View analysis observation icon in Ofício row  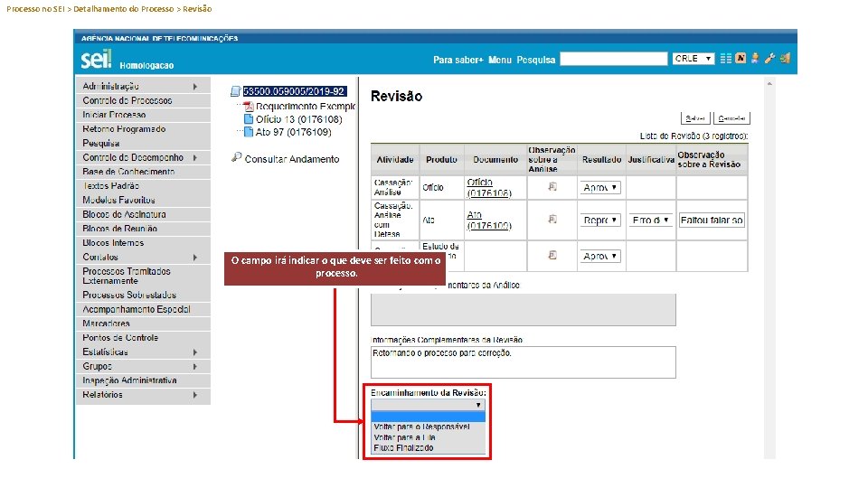coord(552,187)
